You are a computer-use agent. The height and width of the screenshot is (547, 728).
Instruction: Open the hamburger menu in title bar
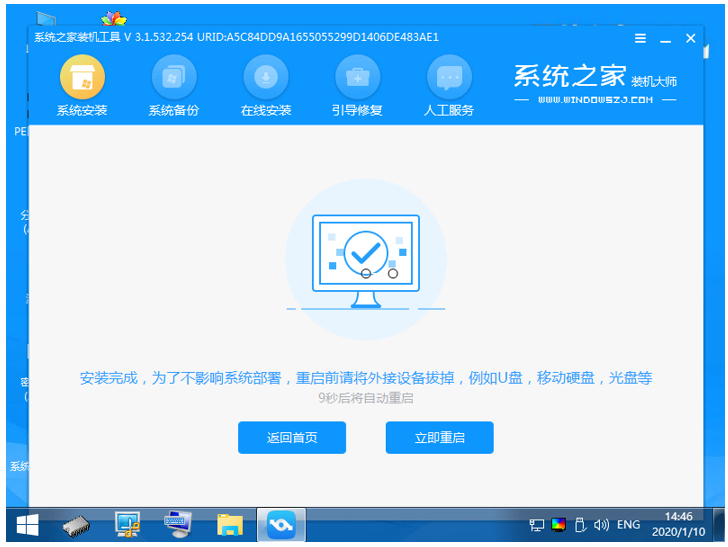coord(641,38)
